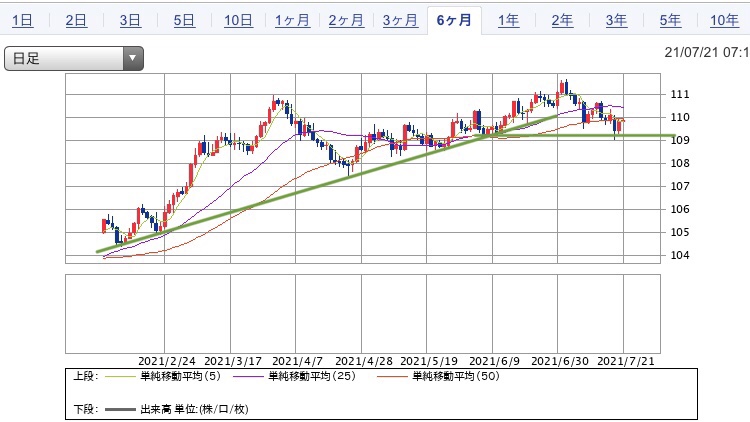750x422 pixels.
Task: Select the 2日 time range tab
Action: 77,21
